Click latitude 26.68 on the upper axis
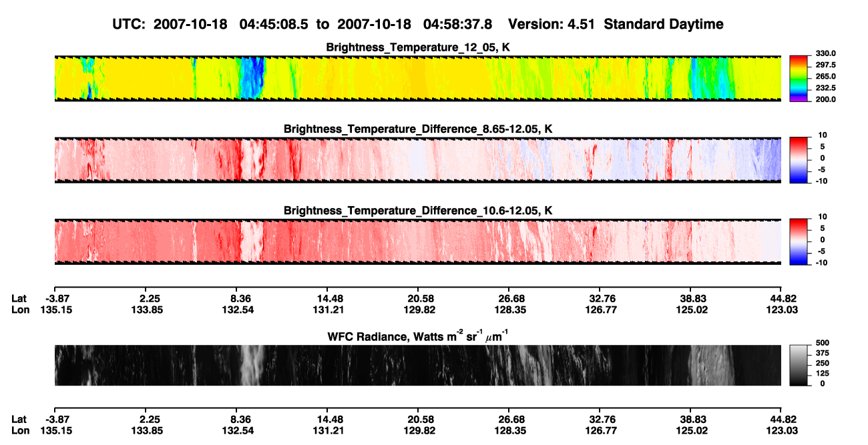 click(x=511, y=299)
